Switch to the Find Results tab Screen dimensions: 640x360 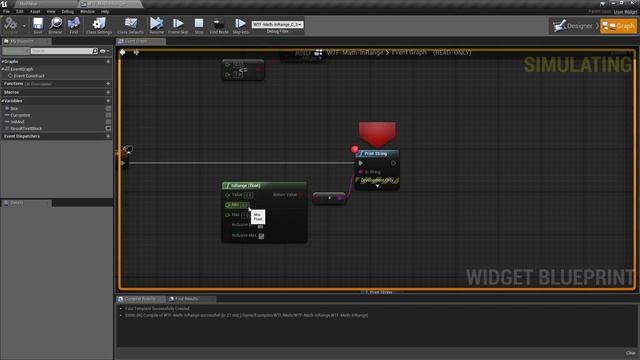click(187, 299)
